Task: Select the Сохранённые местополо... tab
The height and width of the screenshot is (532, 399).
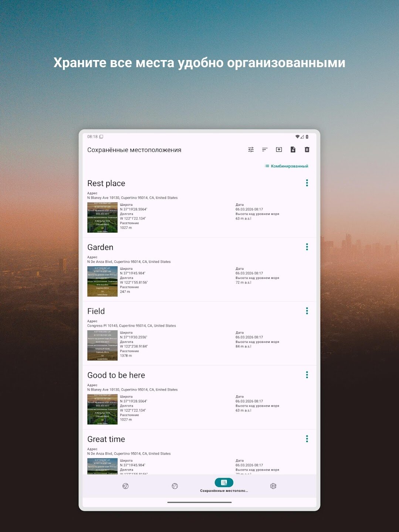Action: [224, 485]
